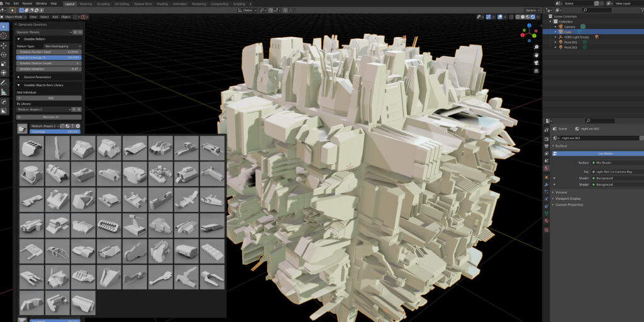The image size is (644, 322).
Task: Select the Cursor tool
Action: (4, 36)
